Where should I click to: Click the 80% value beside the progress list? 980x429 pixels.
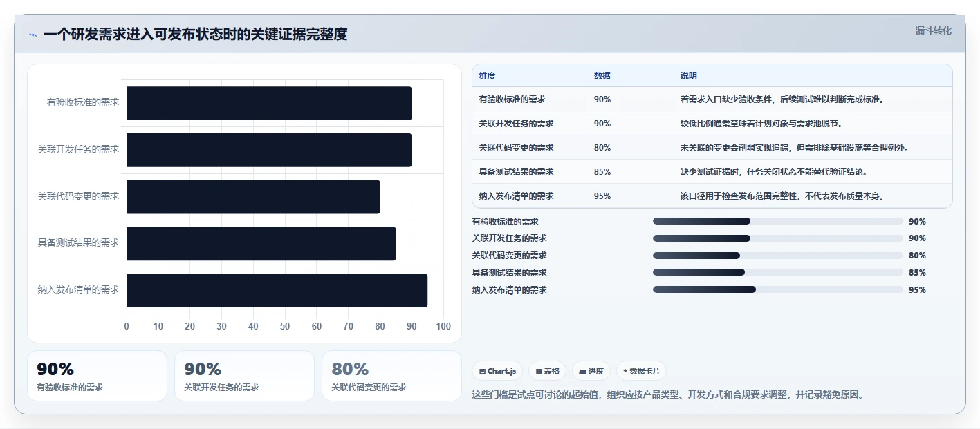coord(917,256)
